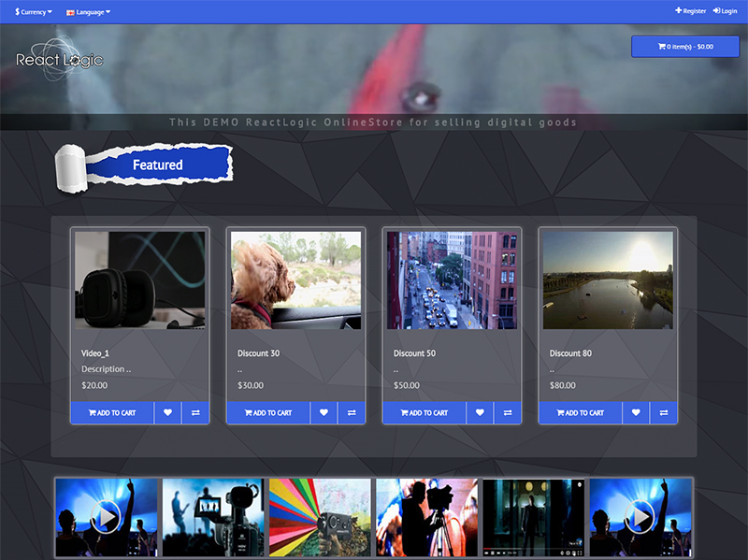The height and width of the screenshot is (560, 748).
Task: Compare Discount 30 using the arrows icon
Action: tap(352, 413)
